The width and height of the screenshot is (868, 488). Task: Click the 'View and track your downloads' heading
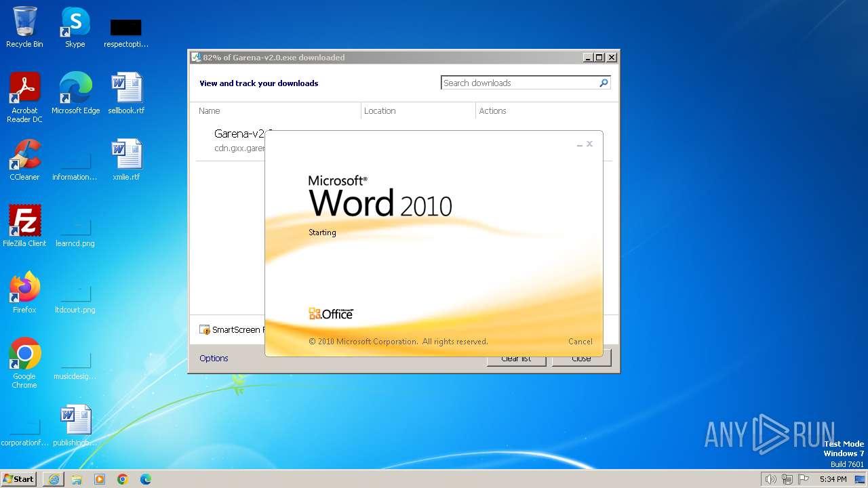[258, 83]
